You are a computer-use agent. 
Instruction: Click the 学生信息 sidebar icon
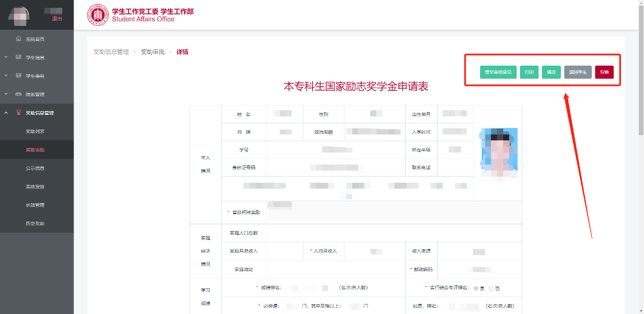(19, 57)
